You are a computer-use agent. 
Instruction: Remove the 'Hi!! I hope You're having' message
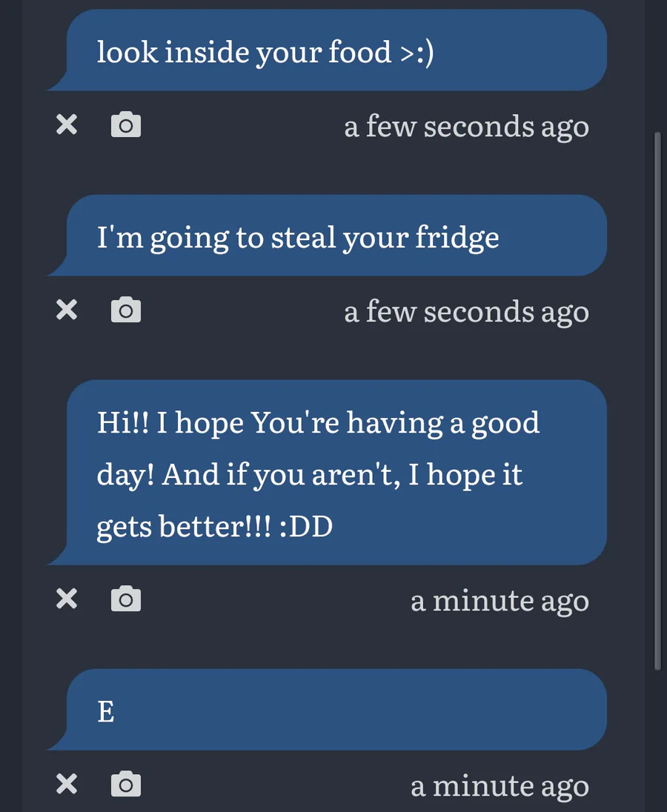click(67, 599)
